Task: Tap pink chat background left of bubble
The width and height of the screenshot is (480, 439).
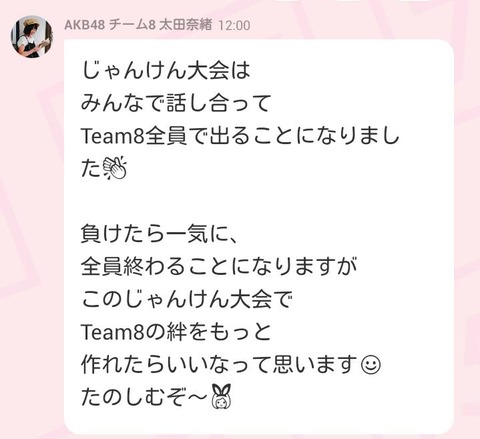Action: pyautogui.click(x=32, y=233)
